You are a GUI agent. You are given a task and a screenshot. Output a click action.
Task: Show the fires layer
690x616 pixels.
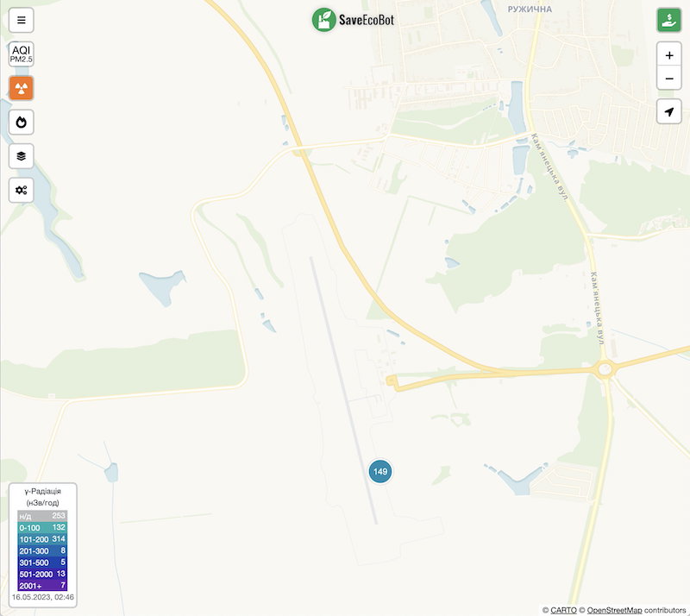coord(21,122)
